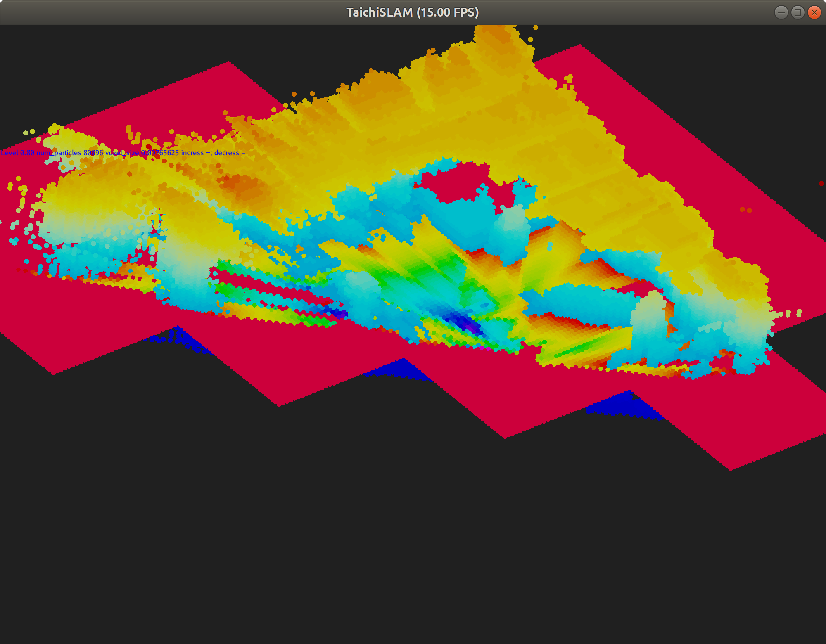Click the green voxel streak at map center

tap(425, 270)
